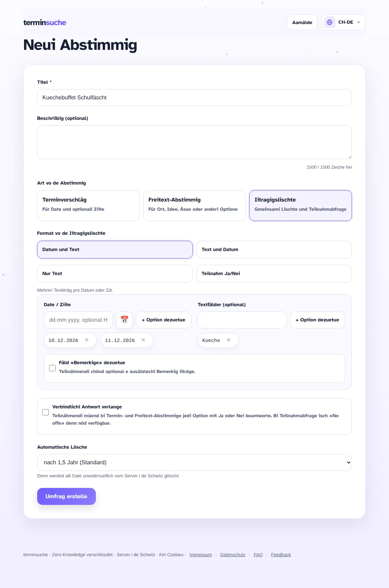
Task: Select the Freitext-Abstimmig poll type
Action: coord(194,205)
